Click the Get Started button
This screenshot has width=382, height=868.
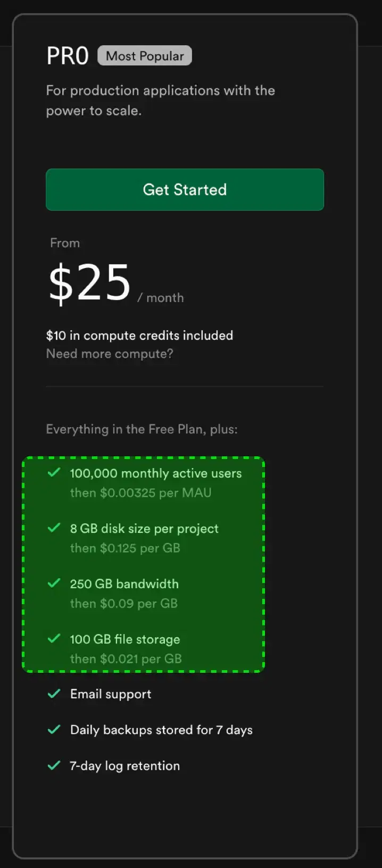(185, 190)
